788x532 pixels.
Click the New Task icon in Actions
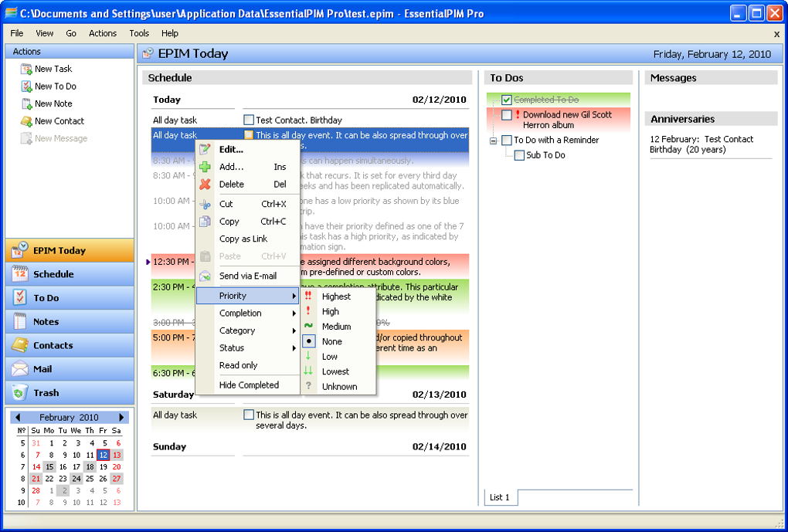tap(26, 69)
